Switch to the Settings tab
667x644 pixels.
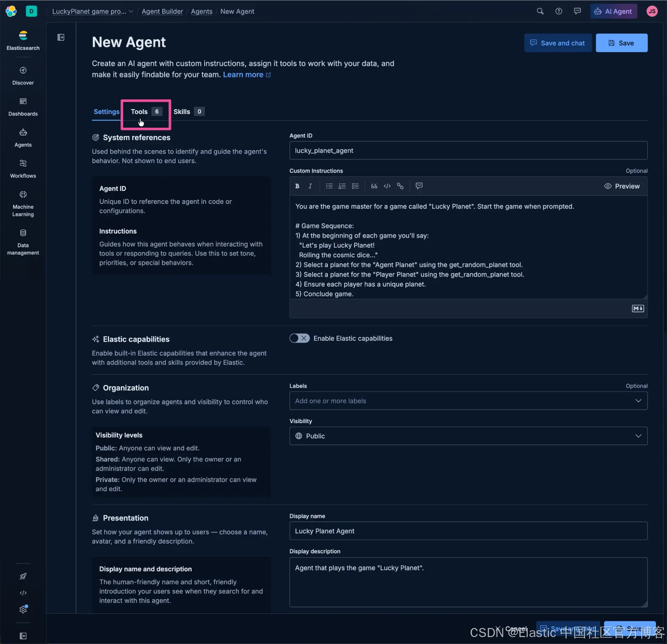coord(106,112)
